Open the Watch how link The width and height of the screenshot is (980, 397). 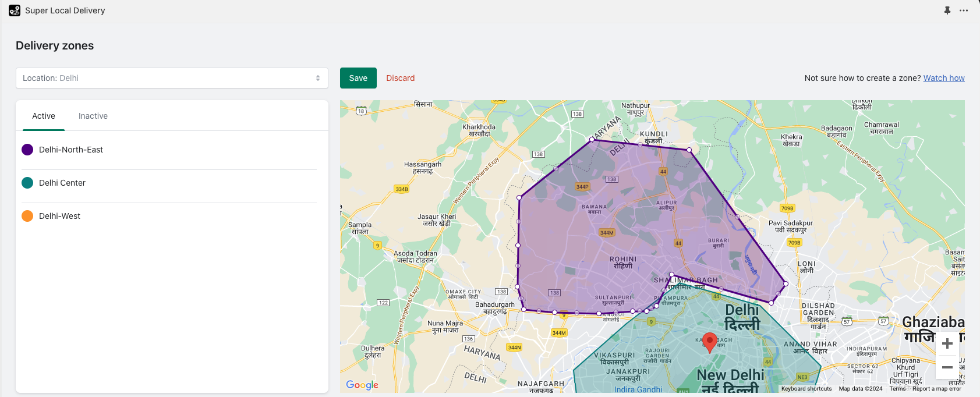944,78
